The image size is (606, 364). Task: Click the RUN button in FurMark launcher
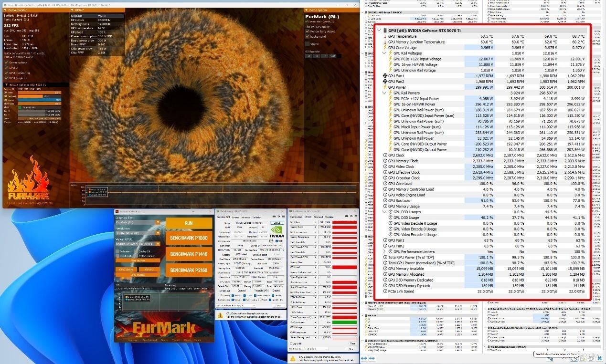(x=189, y=223)
